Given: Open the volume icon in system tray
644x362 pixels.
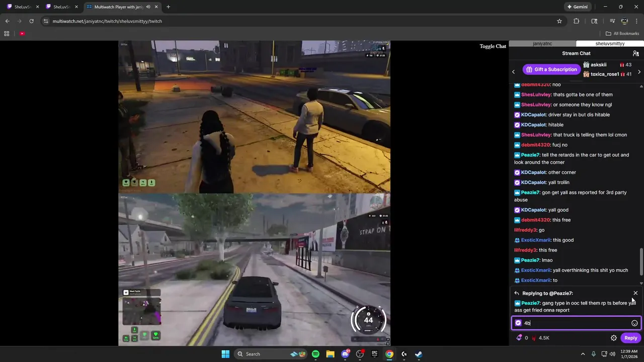Looking at the screenshot, I should tap(613, 354).
